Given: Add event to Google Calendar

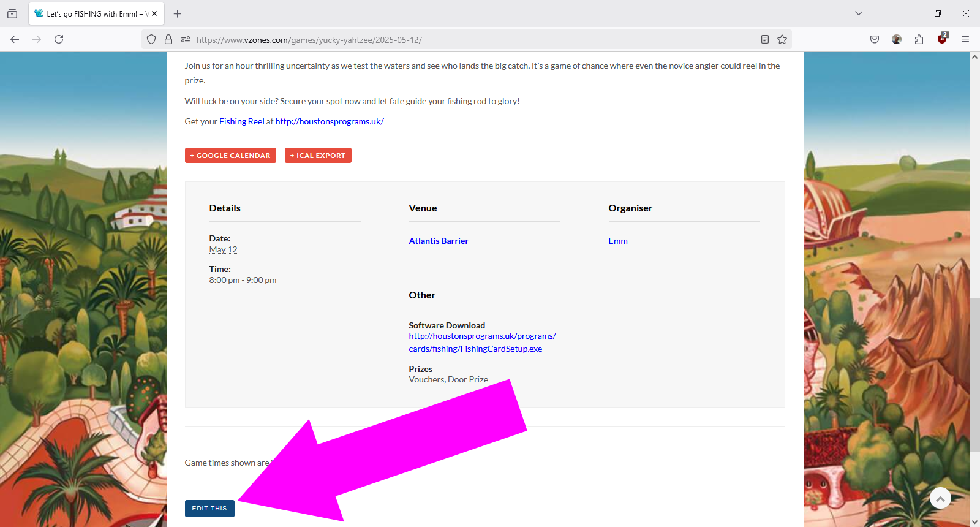Looking at the screenshot, I should click(x=230, y=156).
